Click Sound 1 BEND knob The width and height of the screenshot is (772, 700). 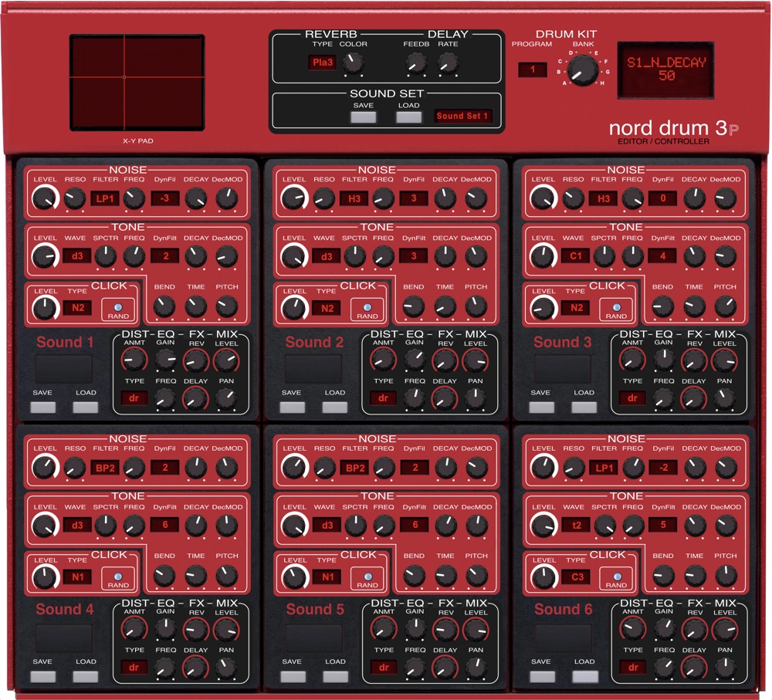[x=164, y=306]
